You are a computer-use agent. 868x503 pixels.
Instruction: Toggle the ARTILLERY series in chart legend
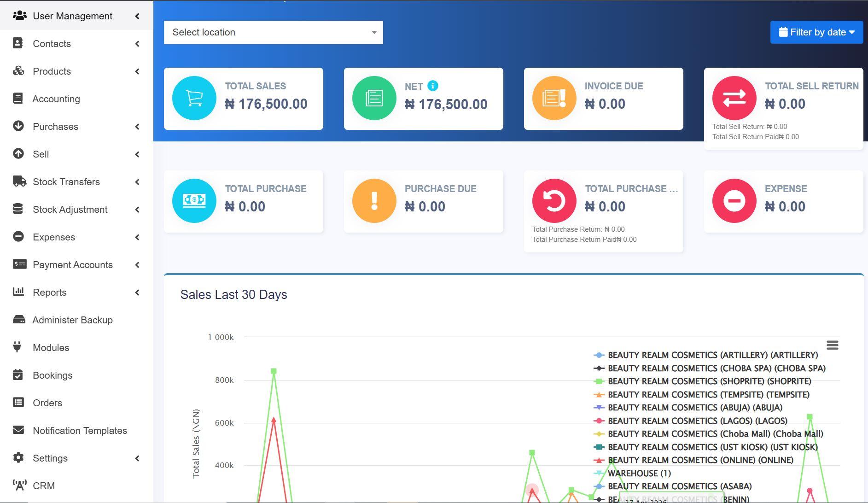tap(706, 355)
